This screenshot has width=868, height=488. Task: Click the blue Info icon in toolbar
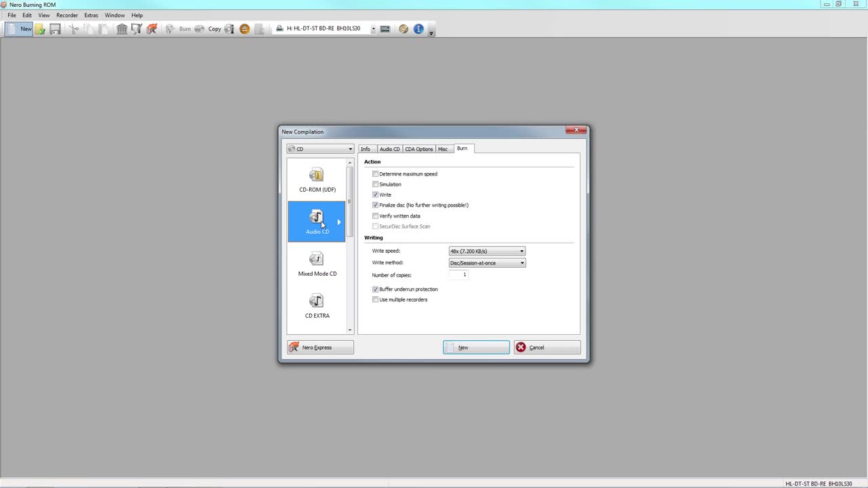tap(418, 29)
